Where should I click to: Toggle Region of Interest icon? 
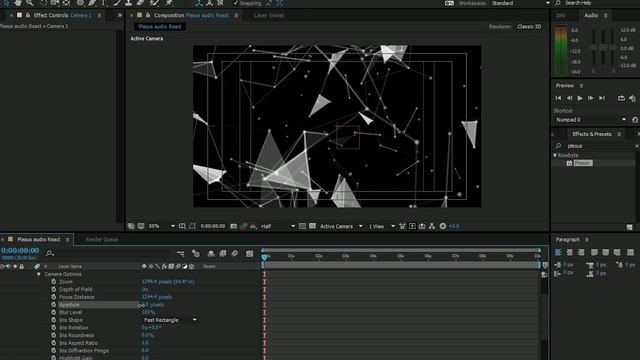click(x=302, y=226)
